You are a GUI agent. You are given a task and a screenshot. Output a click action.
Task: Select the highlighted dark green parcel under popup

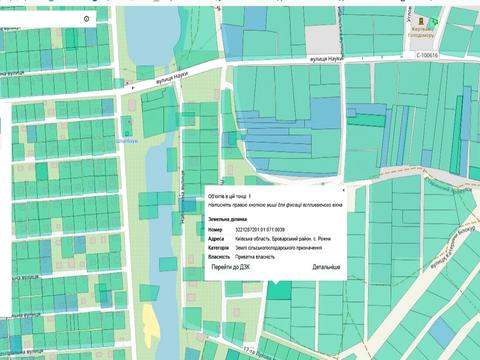[x=279, y=291]
